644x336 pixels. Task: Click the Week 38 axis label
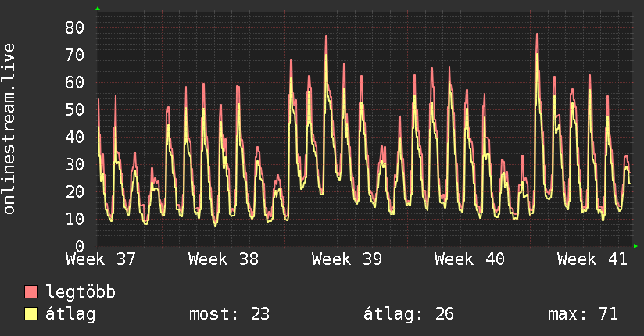tap(224, 259)
